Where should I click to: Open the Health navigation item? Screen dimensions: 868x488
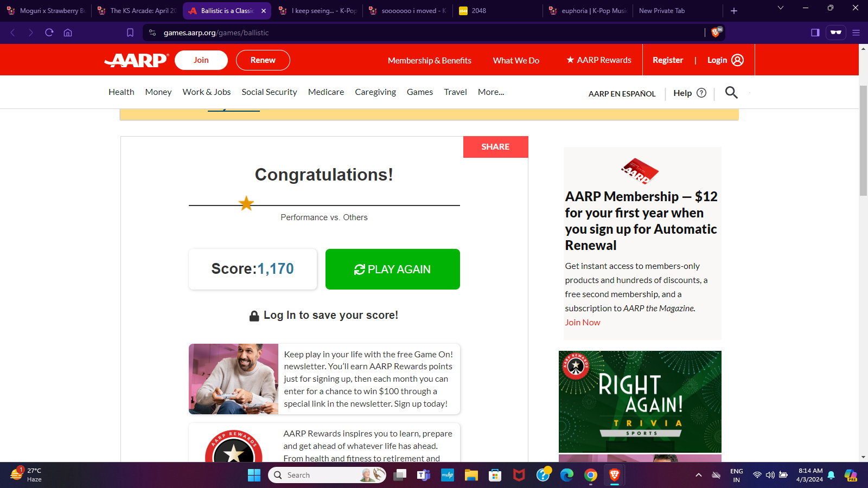click(122, 92)
